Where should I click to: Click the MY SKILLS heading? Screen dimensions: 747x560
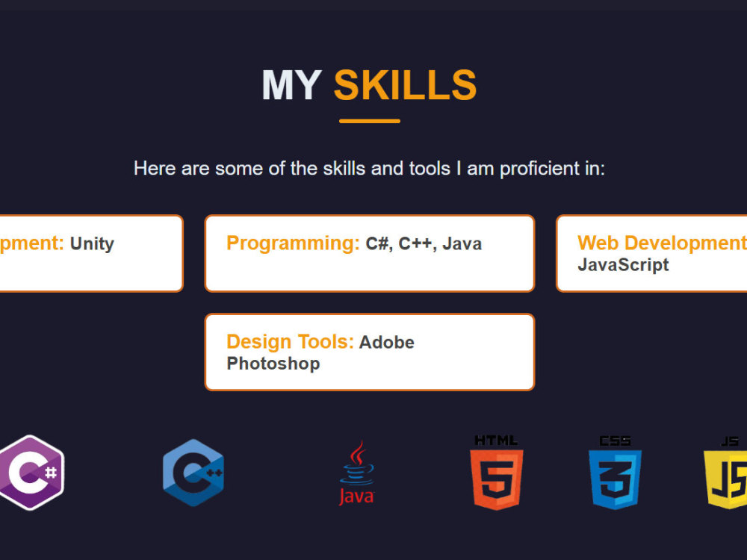coord(369,85)
